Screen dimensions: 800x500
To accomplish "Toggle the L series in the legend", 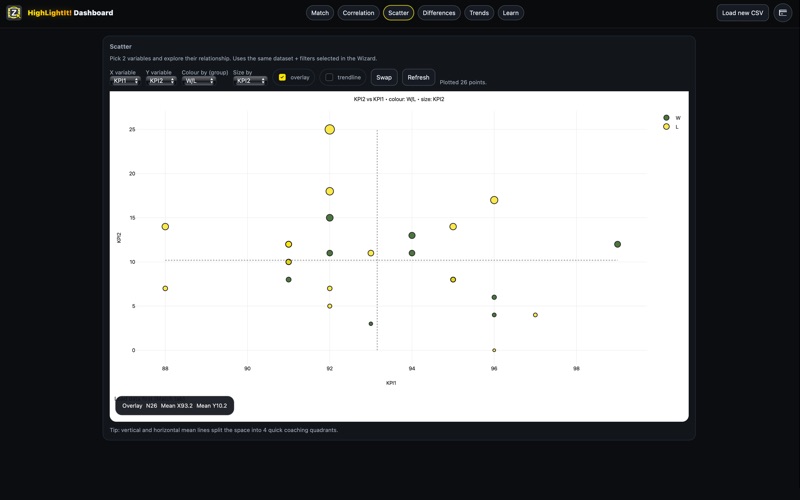I will [x=671, y=127].
